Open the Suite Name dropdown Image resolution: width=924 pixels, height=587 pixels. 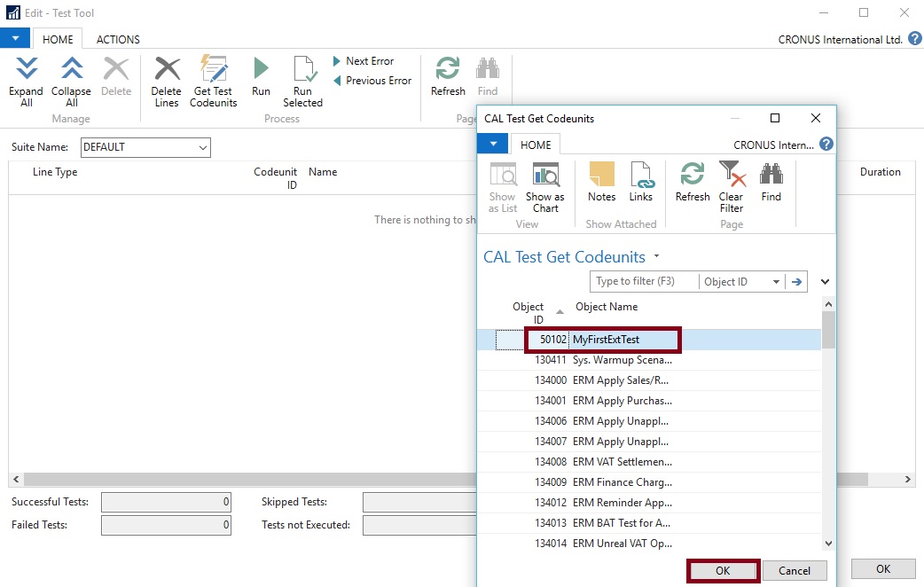coord(202,148)
